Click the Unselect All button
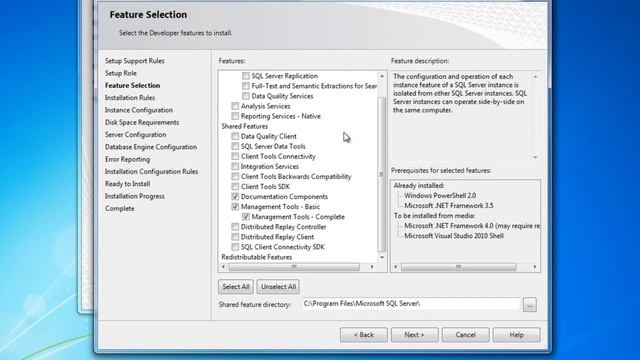The height and width of the screenshot is (360, 640). (278, 287)
